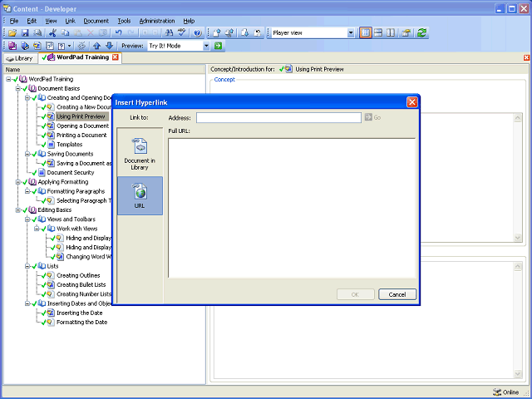Select Document in Library link type
Viewport: 532px width, 399px height.
pyautogui.click(x=140, y=153)
